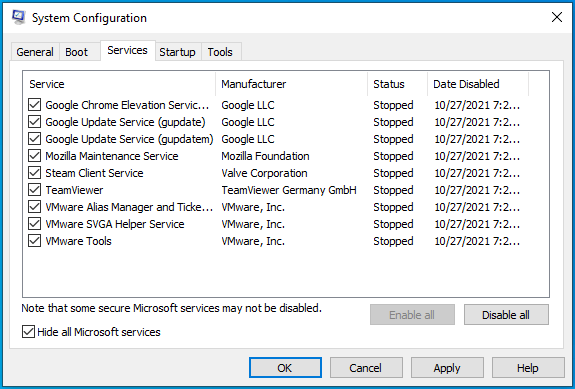This screenshot has height=389, width=575.
Task: Uncheck the VMware Tools checkbox
Action: click(34, 241)
